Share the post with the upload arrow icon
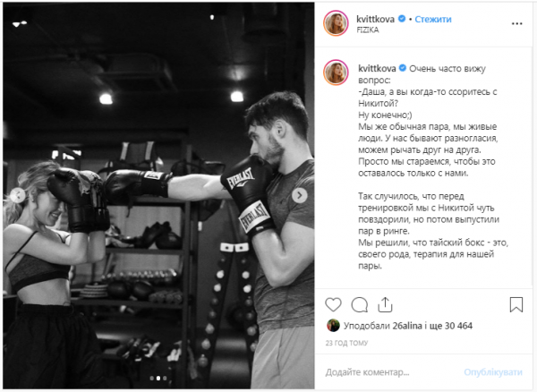Image resolution: width=537 pixels, height=392 pixels. (x=385, y=304)
